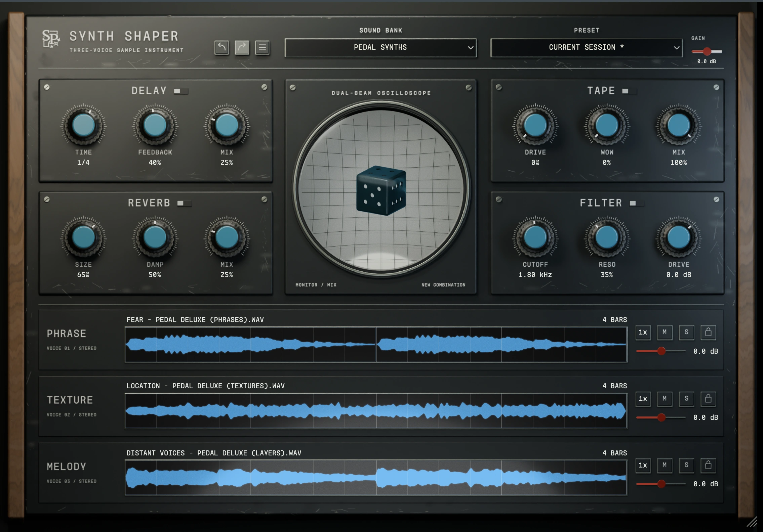Click the undo arrow button

tap(222, 47)
